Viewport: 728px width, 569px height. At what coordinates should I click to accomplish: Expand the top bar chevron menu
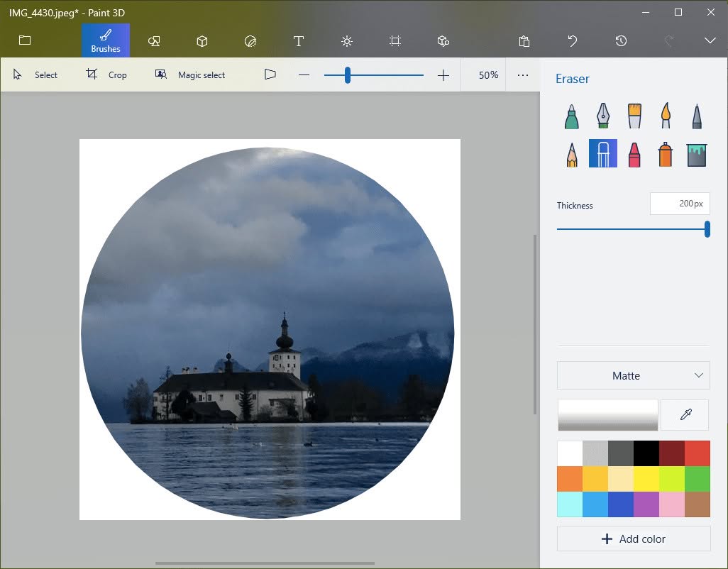pos(710,41)
